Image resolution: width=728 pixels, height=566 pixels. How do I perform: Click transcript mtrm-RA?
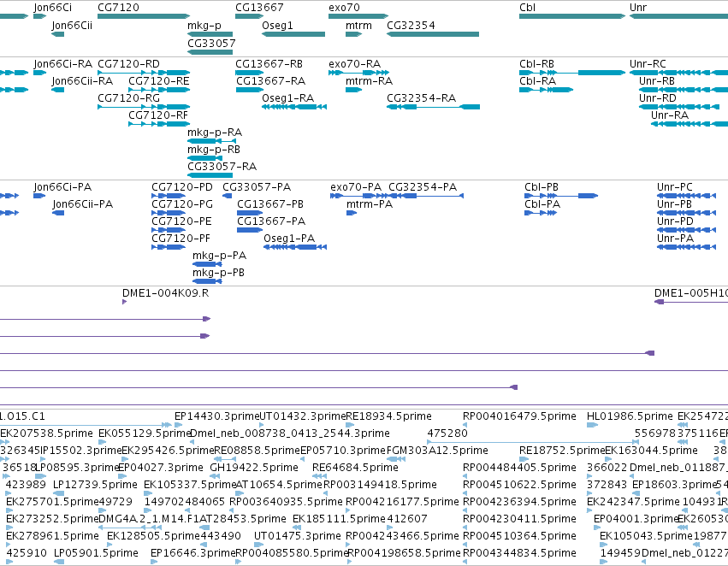354,90
